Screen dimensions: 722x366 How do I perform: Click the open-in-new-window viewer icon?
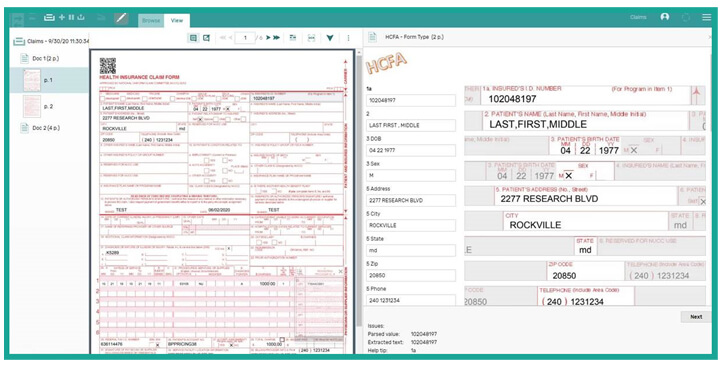point(206,38)
